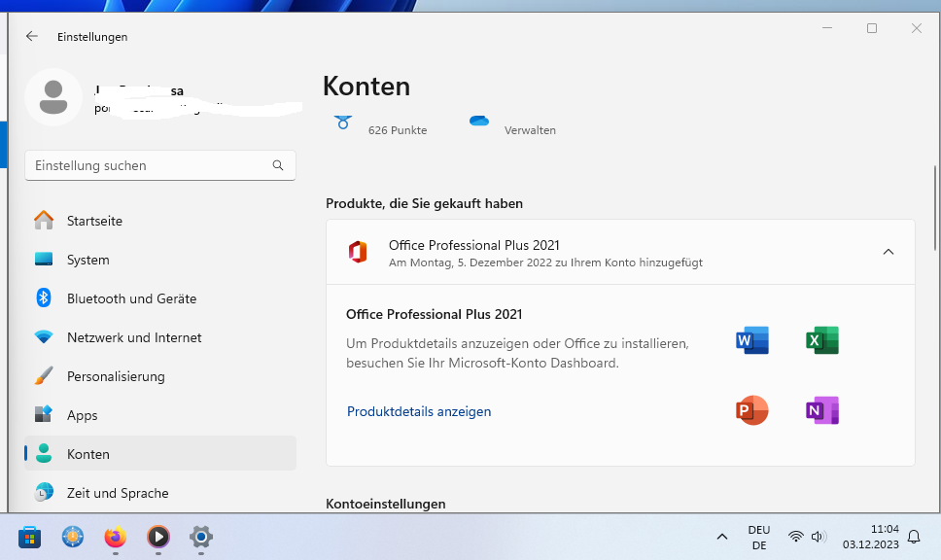Click the Bluetooth icon in sidebar
The height and width of the screenshot is (560, 941).
point(44,297)
